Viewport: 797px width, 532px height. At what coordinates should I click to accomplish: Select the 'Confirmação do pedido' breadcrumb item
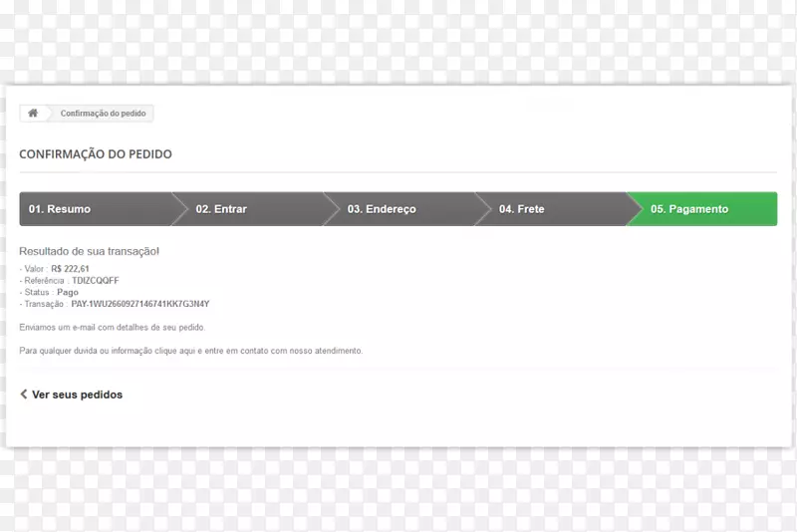(103, 114)
